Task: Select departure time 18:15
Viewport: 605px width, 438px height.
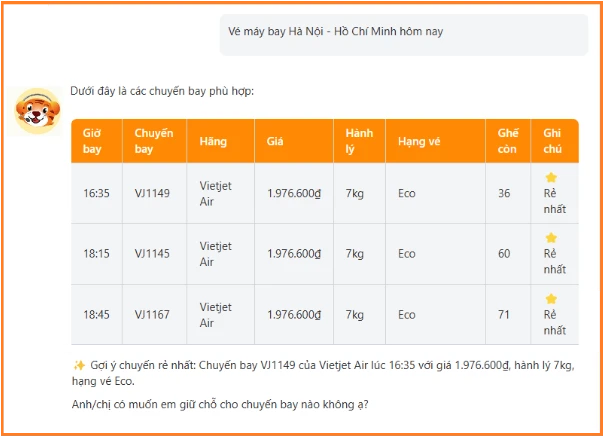Action: [x=96, y=254]
